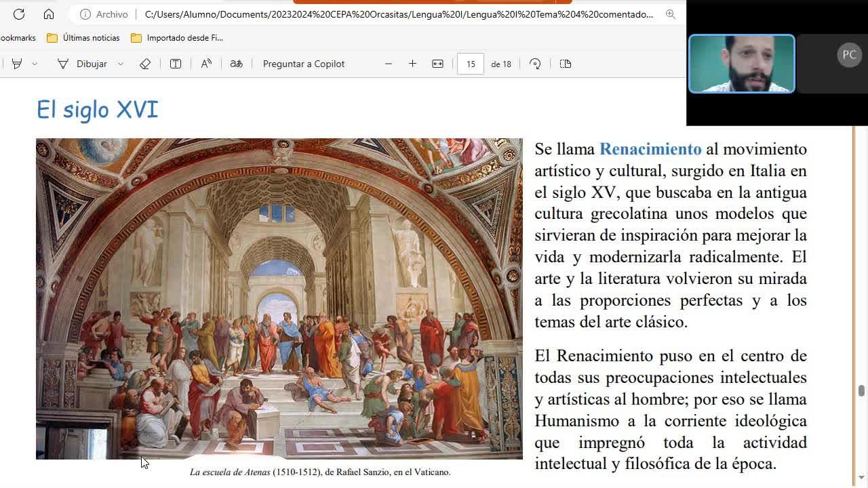View site information next to Archivo

coord(85,14)
